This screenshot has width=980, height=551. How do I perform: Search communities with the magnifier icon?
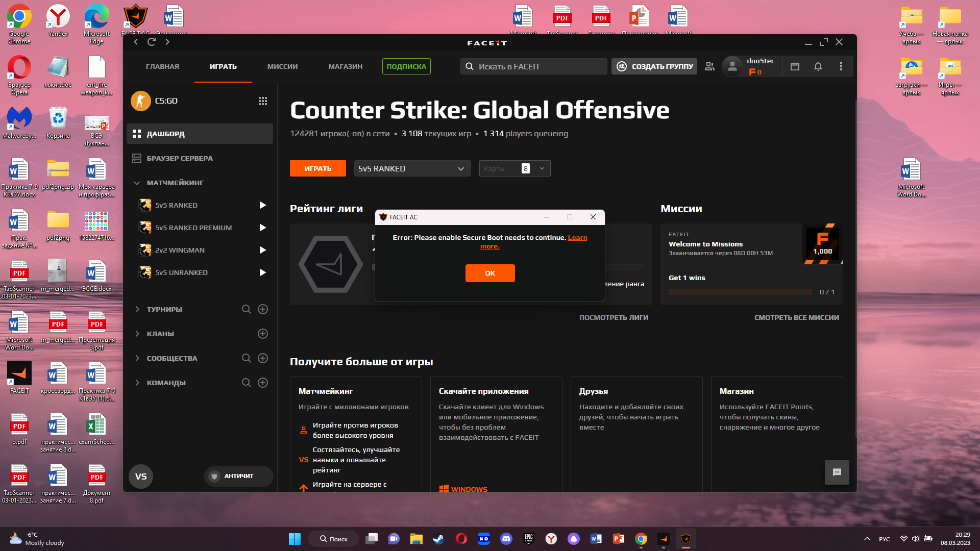tap(247, 358)
